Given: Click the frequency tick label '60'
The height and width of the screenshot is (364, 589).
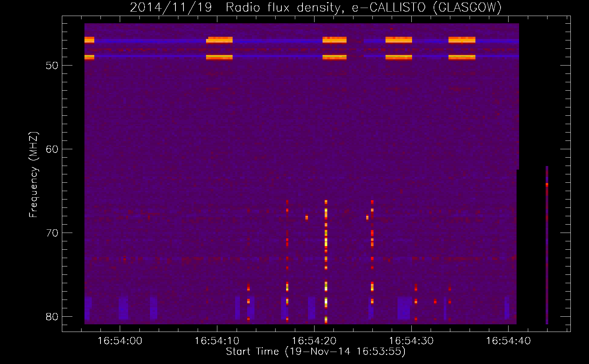Looking at the screenshot, I should pyautogui.click(x=52, y=149).
